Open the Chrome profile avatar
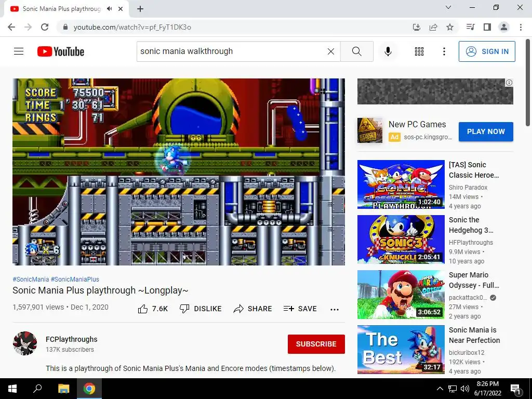 click(504, 27)
